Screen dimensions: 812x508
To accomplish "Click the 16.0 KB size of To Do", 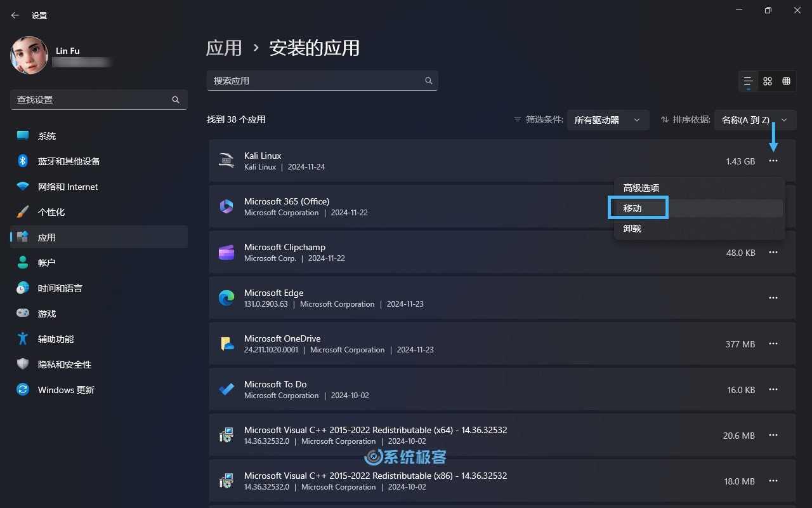I will (741, 390).
